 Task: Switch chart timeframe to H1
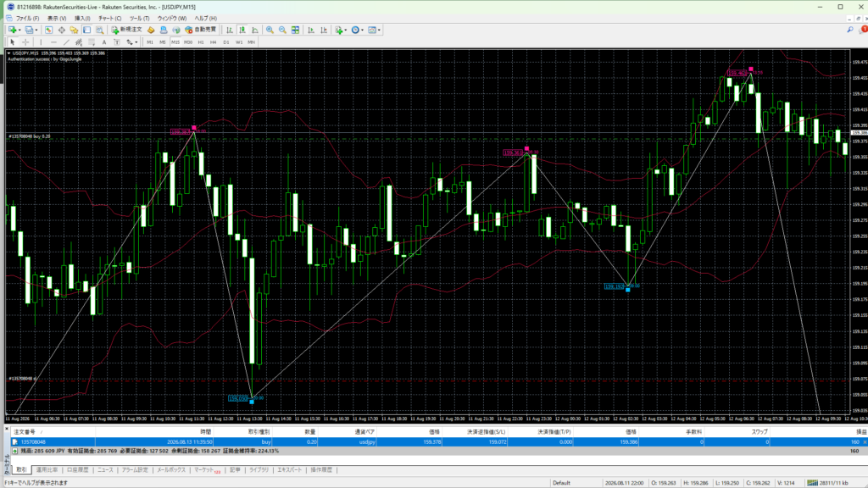201,42
